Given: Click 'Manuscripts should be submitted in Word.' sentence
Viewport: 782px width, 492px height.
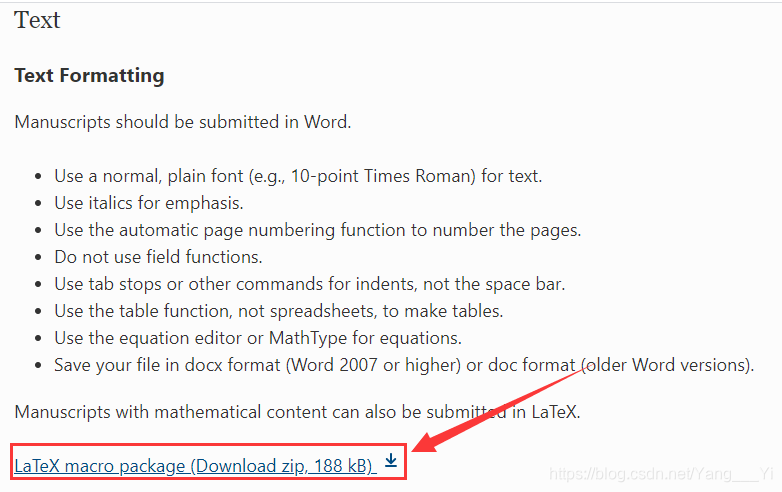Looking at the screenshot, I should pos(183,122).
